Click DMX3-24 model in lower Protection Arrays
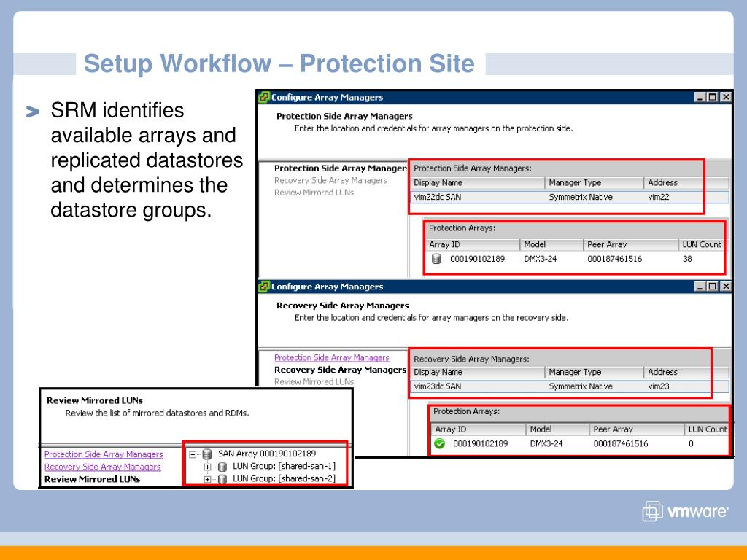 point(546,444)
